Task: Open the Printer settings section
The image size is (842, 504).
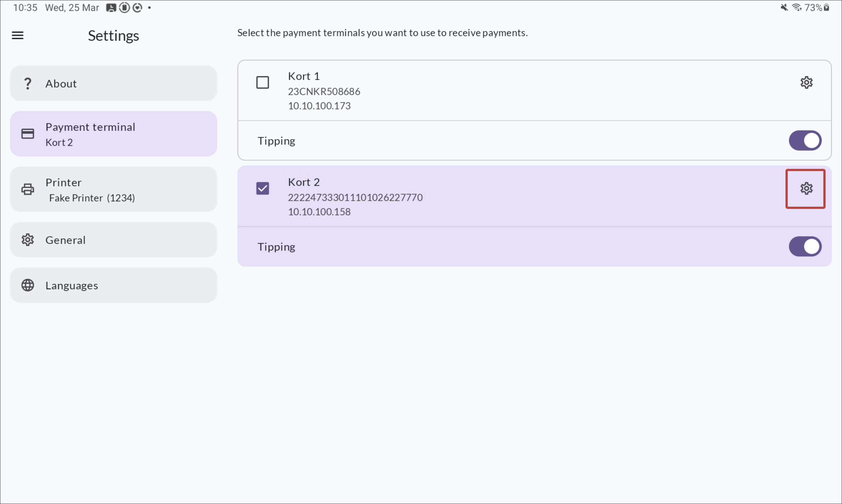Action: pyautogui.click(x=114, y=189)
